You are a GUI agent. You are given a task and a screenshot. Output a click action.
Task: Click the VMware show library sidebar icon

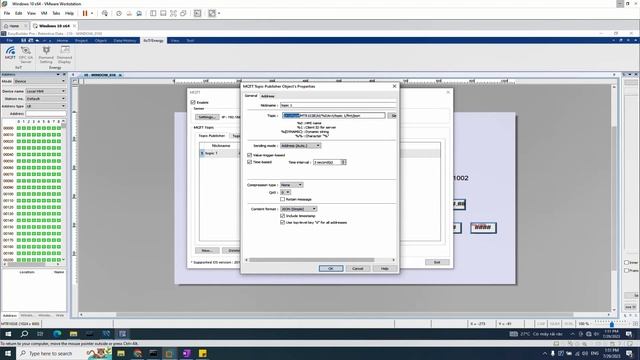coord(153,13)
